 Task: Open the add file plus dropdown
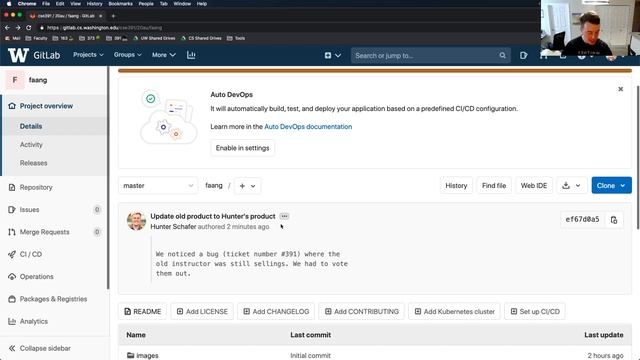click(247, 186)
